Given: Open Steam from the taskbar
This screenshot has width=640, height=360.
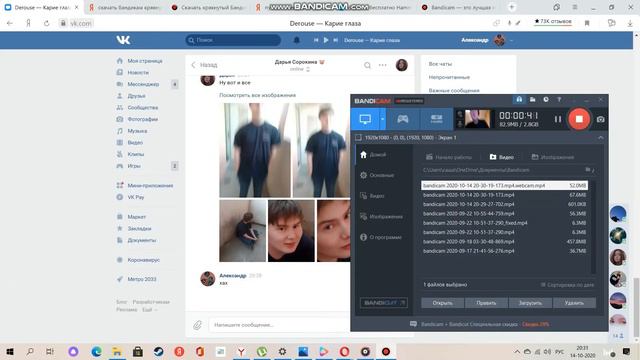Looking at the screenshot, I should point(158,351).
